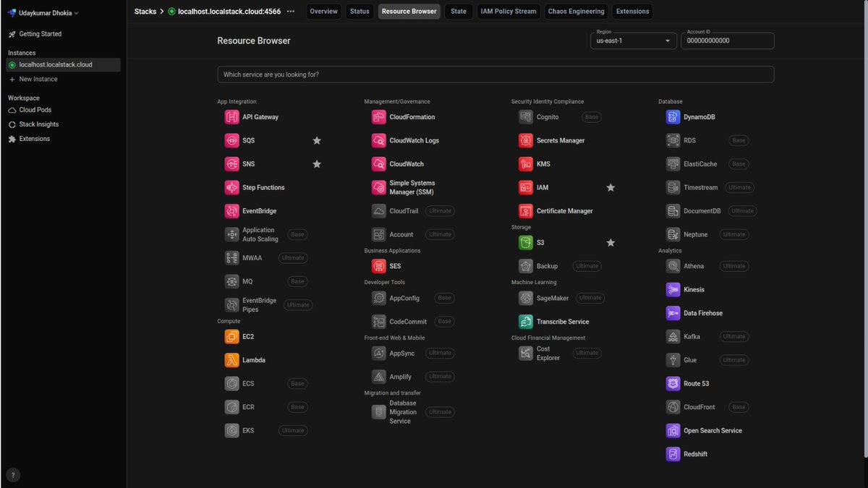Switch to the Status tab
This screenshot has height=488, width=868.
tap(359, 12)
